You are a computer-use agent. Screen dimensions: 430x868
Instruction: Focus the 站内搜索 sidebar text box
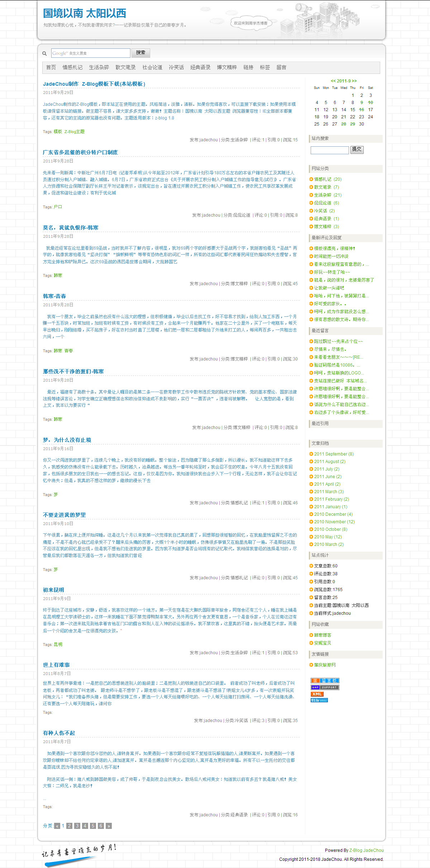click(330, 150)
